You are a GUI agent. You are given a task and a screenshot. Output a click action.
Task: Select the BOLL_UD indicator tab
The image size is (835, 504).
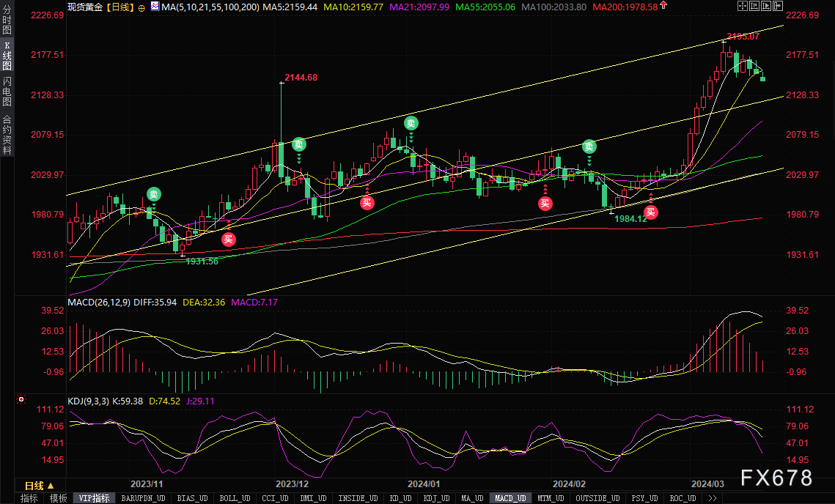coord(235,498)
